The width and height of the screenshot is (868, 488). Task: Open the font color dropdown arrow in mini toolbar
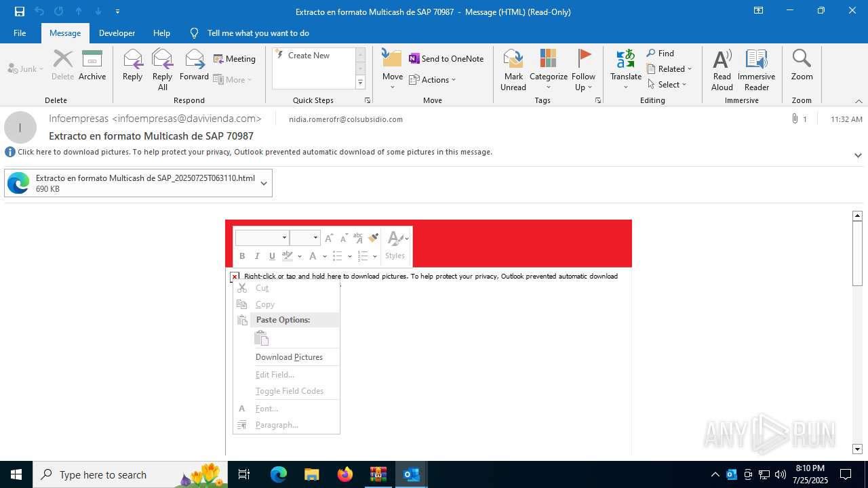325,256
